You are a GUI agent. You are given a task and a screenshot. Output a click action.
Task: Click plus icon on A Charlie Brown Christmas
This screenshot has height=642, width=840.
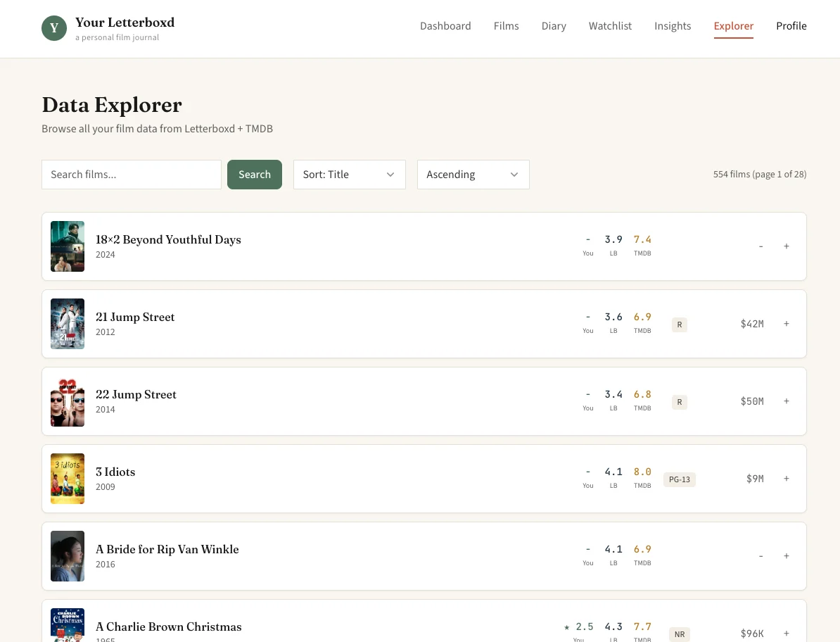(x=786, y=633)
